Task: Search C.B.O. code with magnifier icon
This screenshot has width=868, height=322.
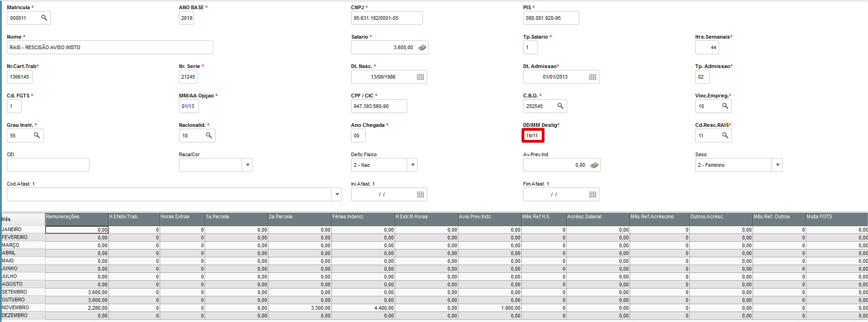Action: point(560,106)
